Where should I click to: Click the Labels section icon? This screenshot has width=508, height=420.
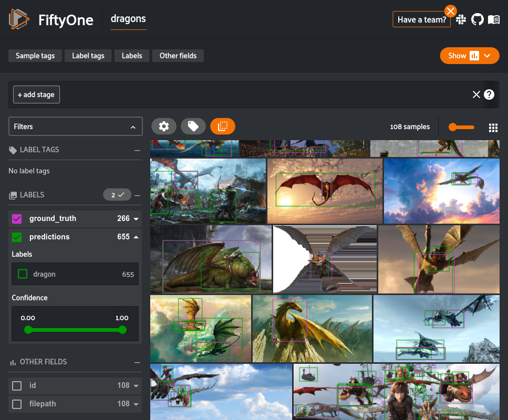(x=13, y=195)
